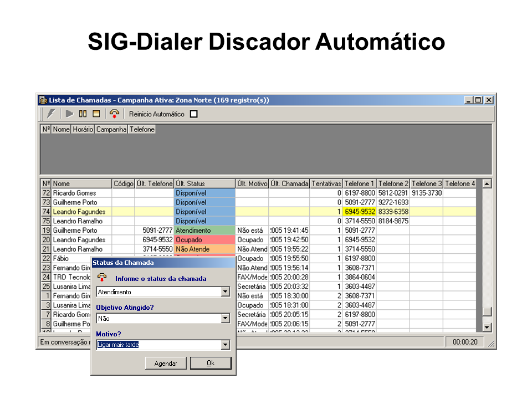The image size is (532, 399).
Task: Click the Código column header
Action: 123,183
